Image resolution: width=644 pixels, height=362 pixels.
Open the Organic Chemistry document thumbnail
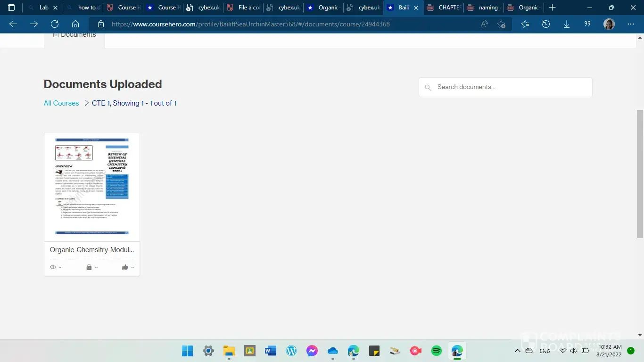92,186
